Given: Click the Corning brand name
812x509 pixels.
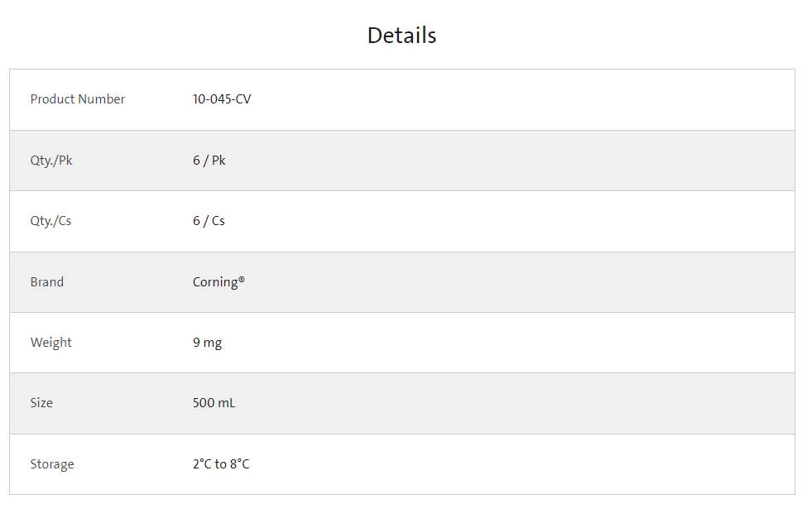Looking at the screenshot, I should [214, 282].
